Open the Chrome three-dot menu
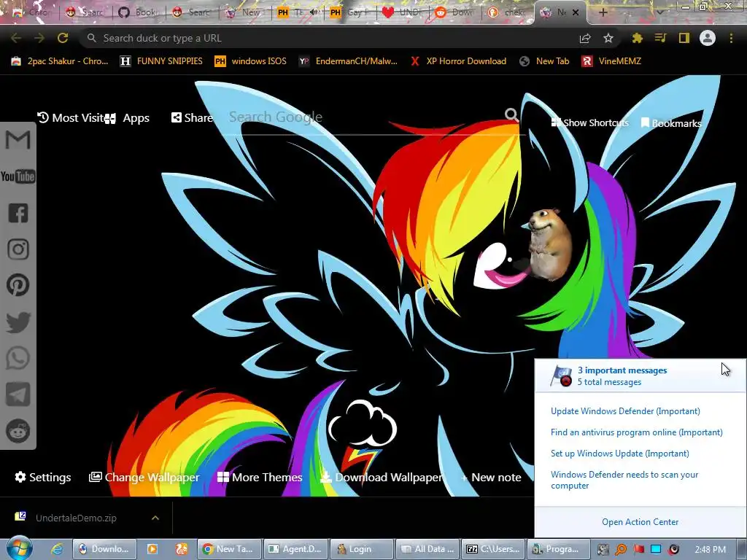Image resolution: width=747 pixels, height=560 pixels. (731, 38)
